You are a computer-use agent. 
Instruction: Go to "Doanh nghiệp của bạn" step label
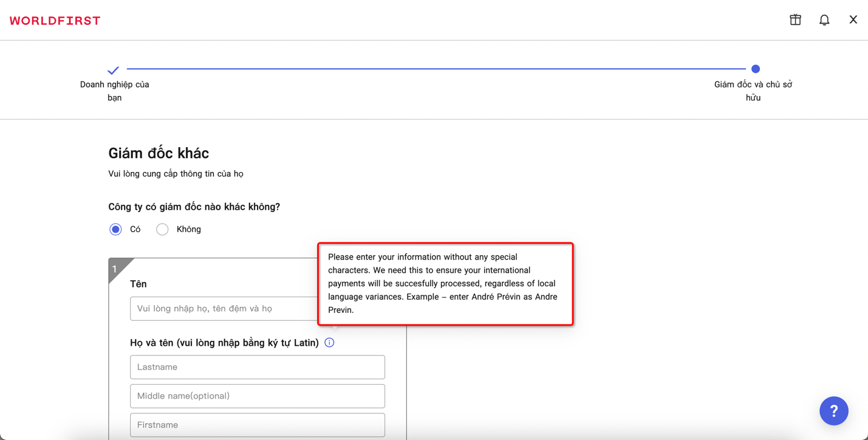pyautogui.click(x=115, y=91)
